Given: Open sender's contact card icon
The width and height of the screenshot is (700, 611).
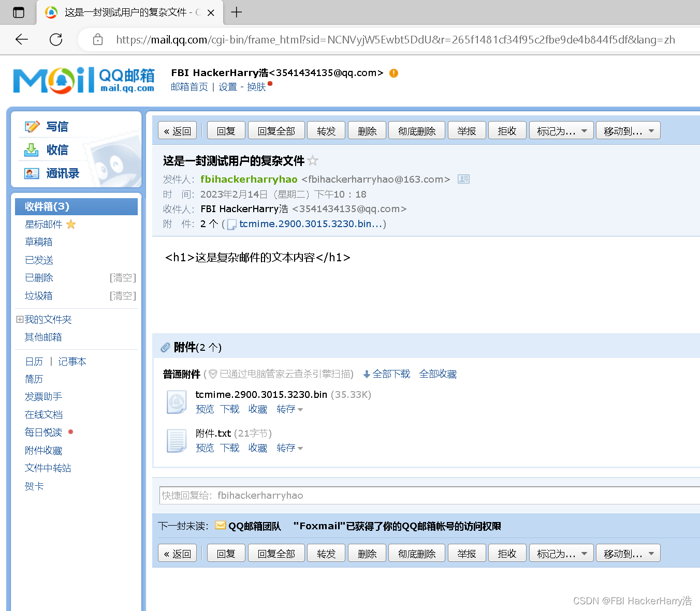Looking at the screenshot, I should [463, 179].
